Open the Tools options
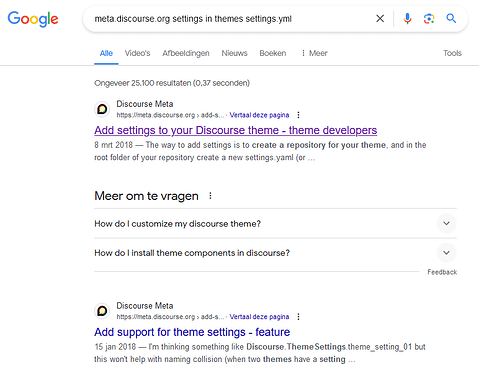The width and height of the screenshot is (479, 375). point(452,53)
